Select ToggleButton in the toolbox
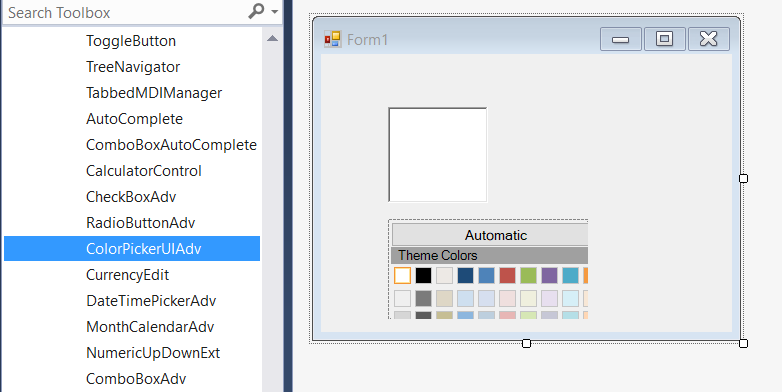Viewport: 782px width, 392px height. pyautogui.click(x=131, y=41)
